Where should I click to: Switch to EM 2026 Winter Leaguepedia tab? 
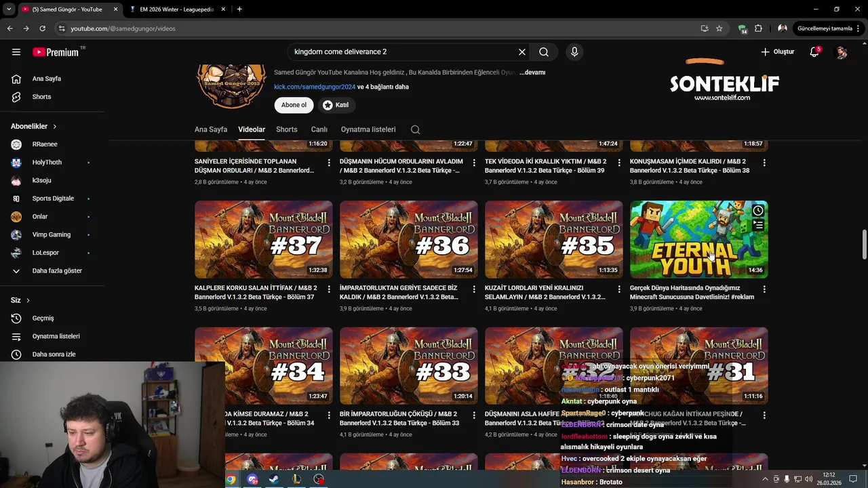(178, 9)
